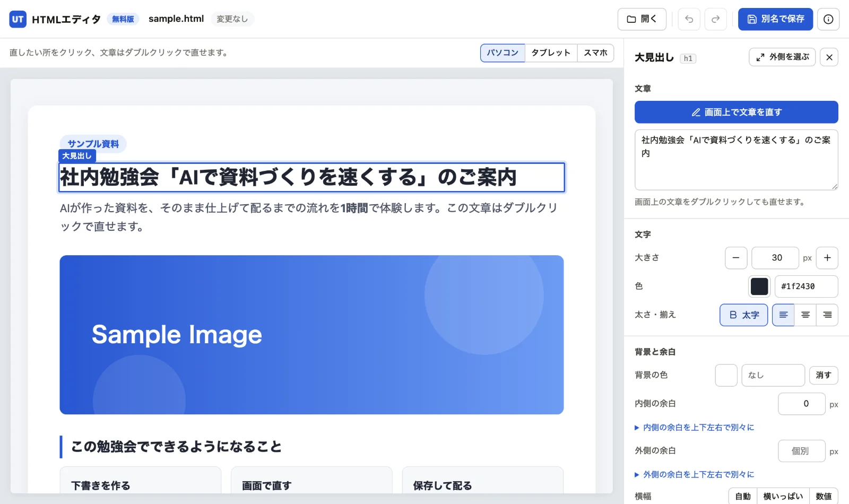Close the 大見出し properties panel
The height and width of the screenshot is (504, 849).
pos(829,57)
